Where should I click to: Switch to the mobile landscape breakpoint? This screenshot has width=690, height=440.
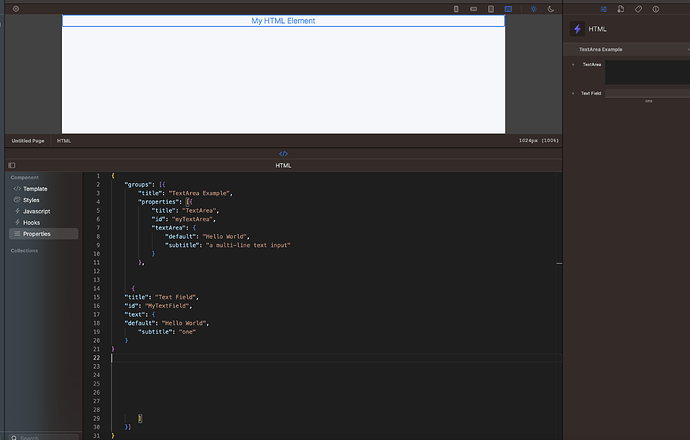coord(473,9)
